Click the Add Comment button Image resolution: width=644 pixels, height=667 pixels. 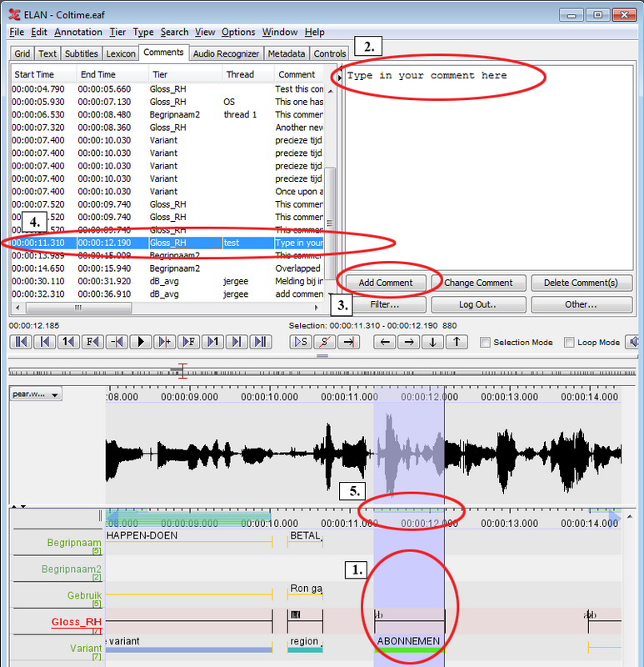(386, 283)
